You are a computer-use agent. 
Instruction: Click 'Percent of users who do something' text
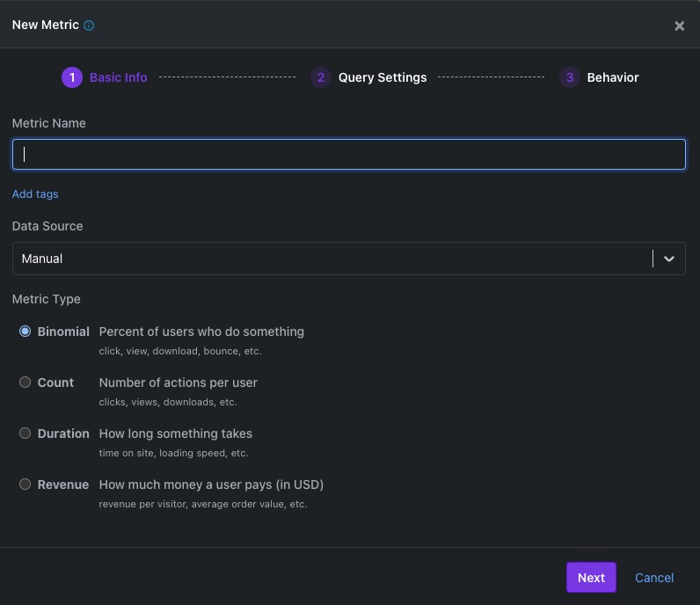[201, 332]
